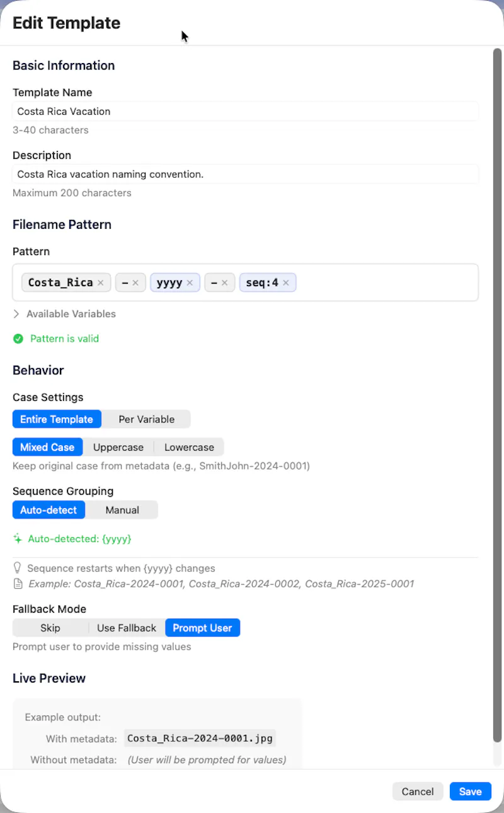
Task: Click the Template Name input field
Action: (246, 112)
